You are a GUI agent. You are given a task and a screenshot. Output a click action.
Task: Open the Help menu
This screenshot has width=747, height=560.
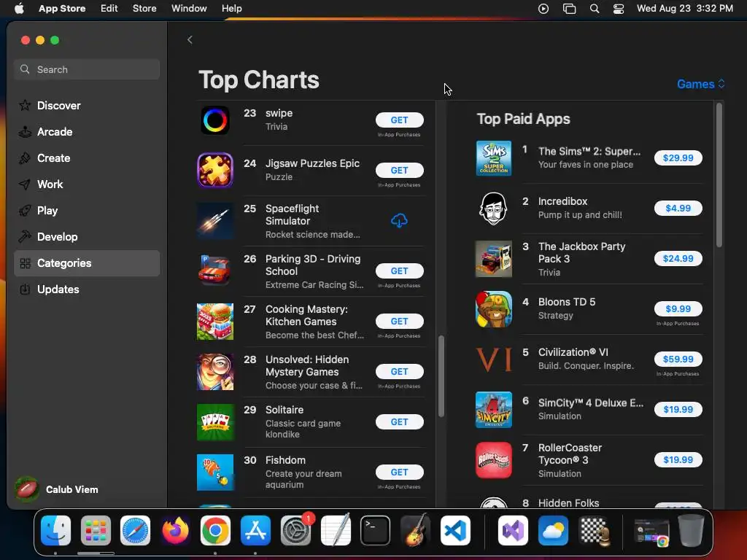[231, 9]
